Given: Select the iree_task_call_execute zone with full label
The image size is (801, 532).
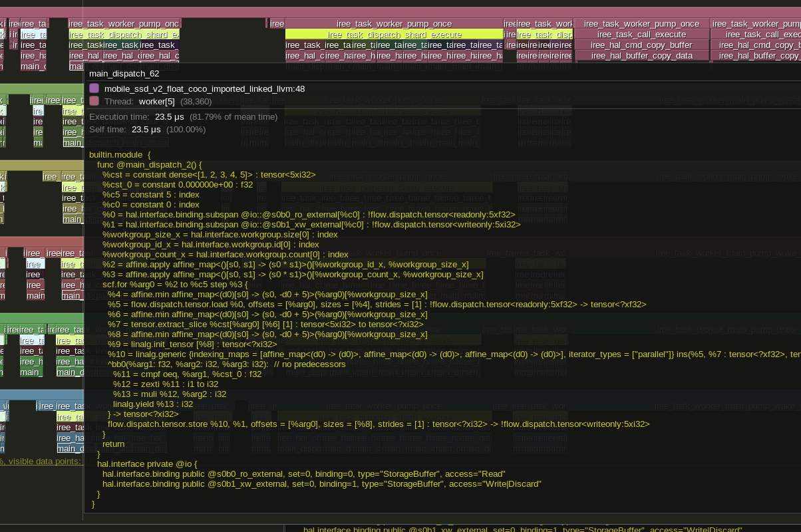Looking at the screenshot, I should click(x=641, y=35).
